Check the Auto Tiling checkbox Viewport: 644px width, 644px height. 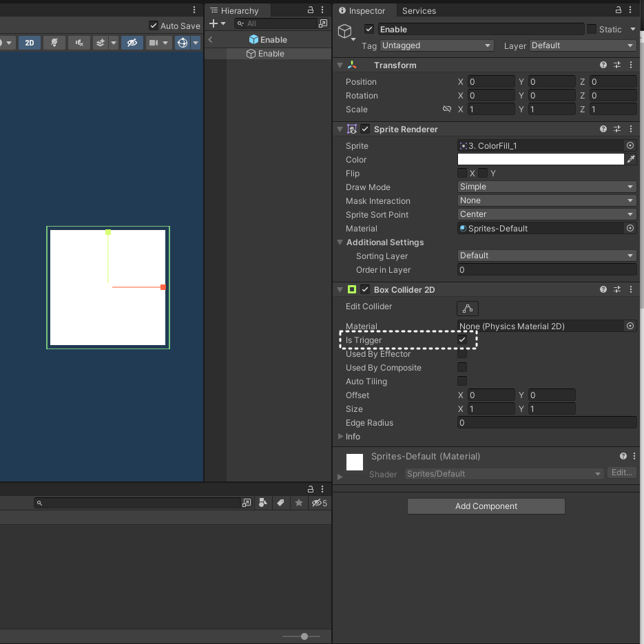pos(462,381)
